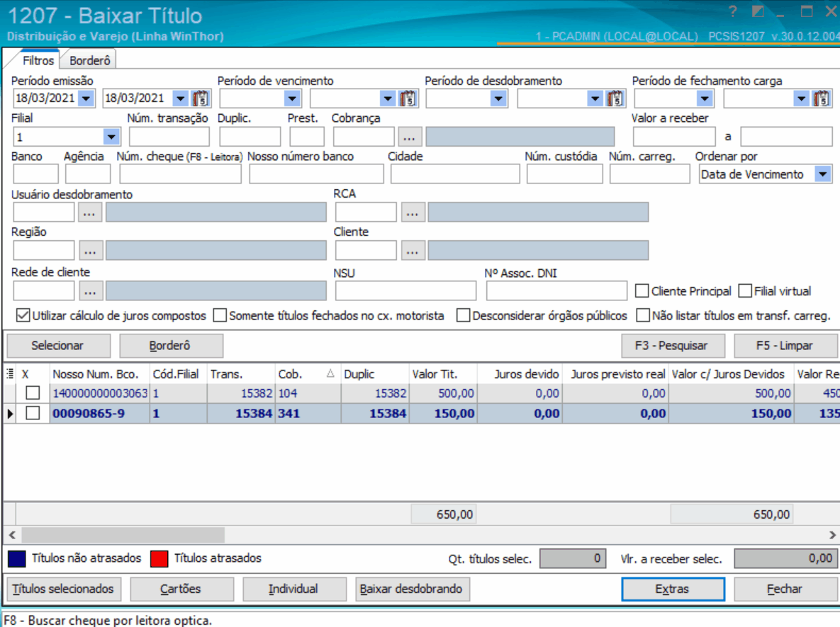Open Rede de cliente lookup ellipsis button
840x627 pixels.
point(91,291)
